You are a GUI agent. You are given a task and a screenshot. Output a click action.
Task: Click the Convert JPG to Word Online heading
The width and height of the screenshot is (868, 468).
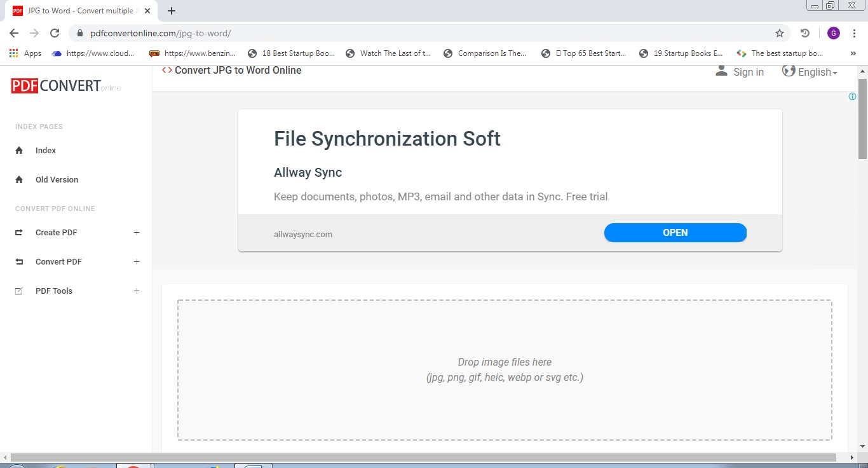[x=238, y=70]
